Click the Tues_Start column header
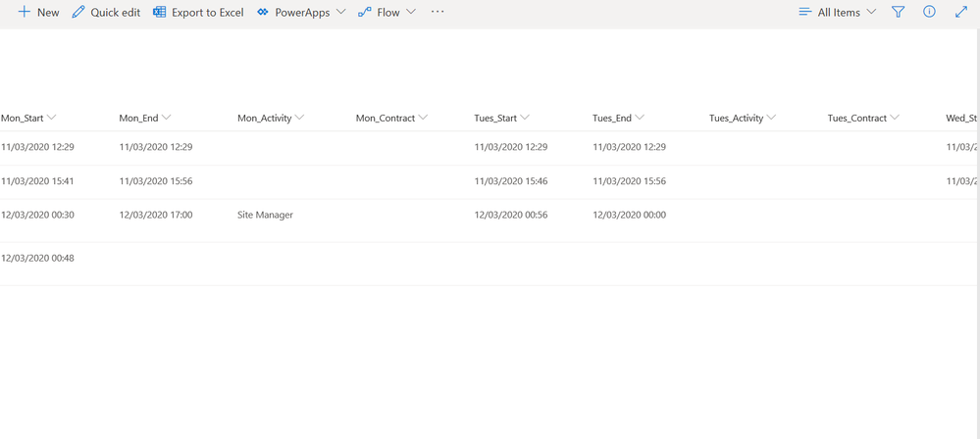The width and height of the screenshot is (980, 439). (x=495, y=118)
